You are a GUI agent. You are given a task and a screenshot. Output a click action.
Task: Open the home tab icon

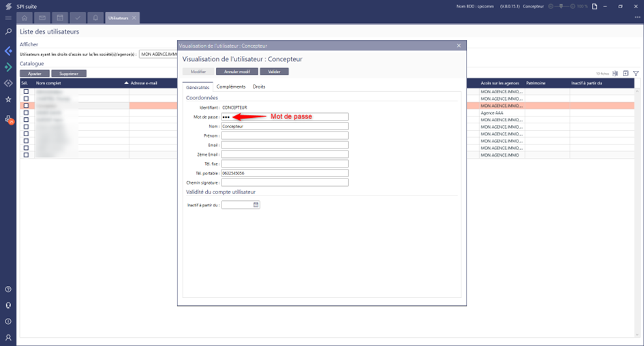25,18
